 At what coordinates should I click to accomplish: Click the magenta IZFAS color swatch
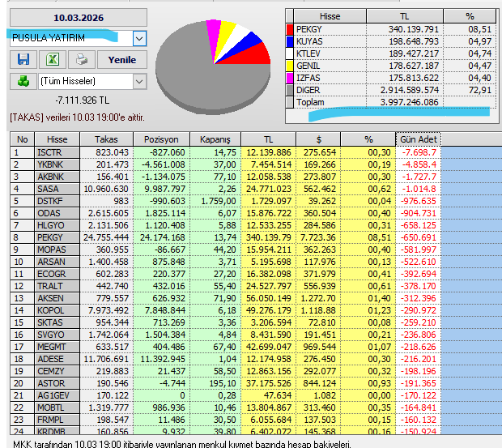pos(290,78)
